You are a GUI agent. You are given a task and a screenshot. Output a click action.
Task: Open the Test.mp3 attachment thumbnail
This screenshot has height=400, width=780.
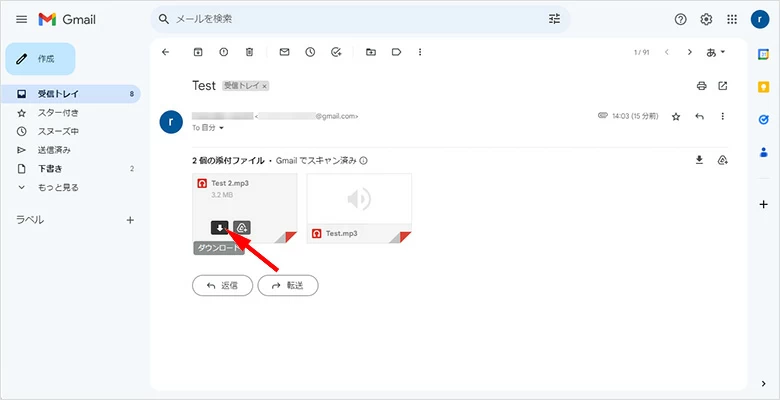(359, 200)
